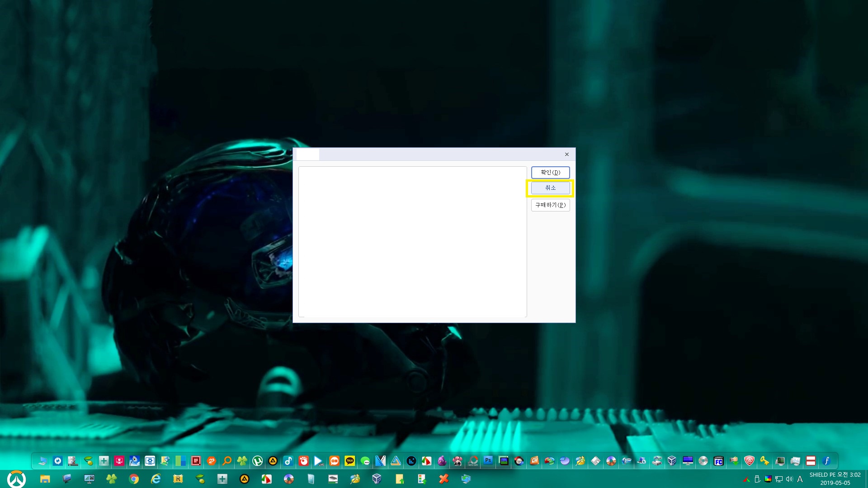Open the red two-bar icon in dock

(x=811, y=461)
